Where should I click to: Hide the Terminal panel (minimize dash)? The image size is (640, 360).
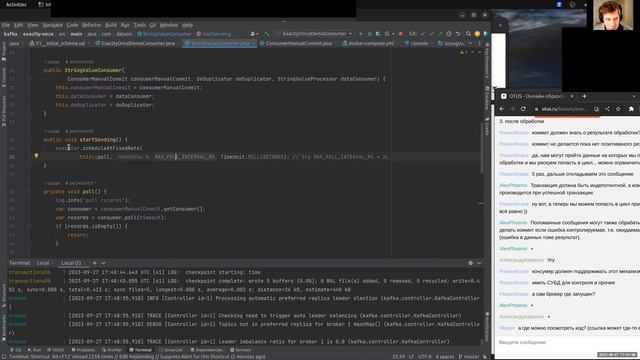click(479, 263)
